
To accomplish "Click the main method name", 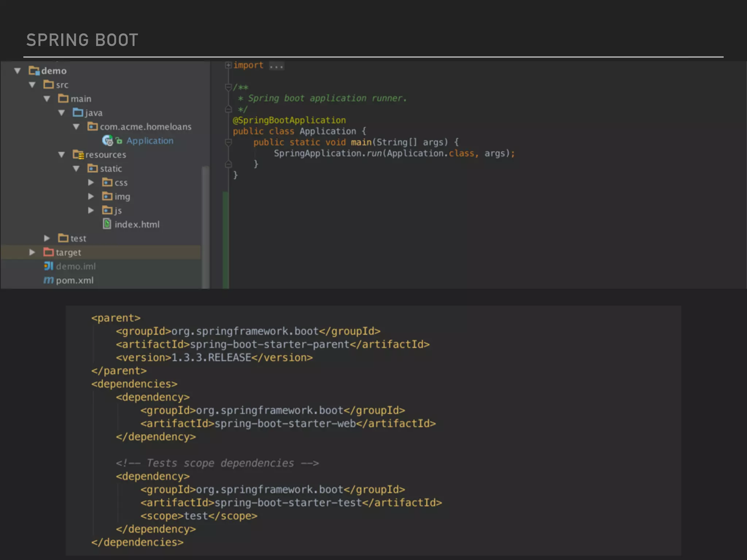I will (361, 143).
